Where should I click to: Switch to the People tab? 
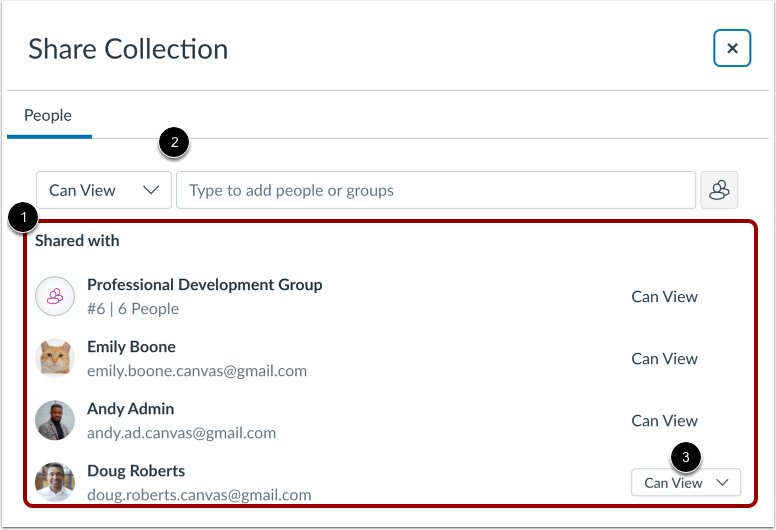pyautogui.click(x=48, y=116)
